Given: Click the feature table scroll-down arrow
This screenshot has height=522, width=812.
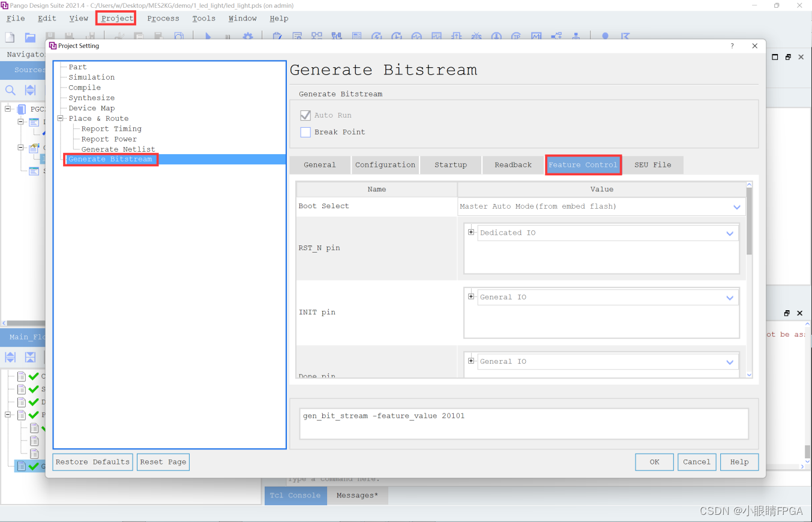Looking at the screenshot, I should pyautogui.click(x=749, y=374).
